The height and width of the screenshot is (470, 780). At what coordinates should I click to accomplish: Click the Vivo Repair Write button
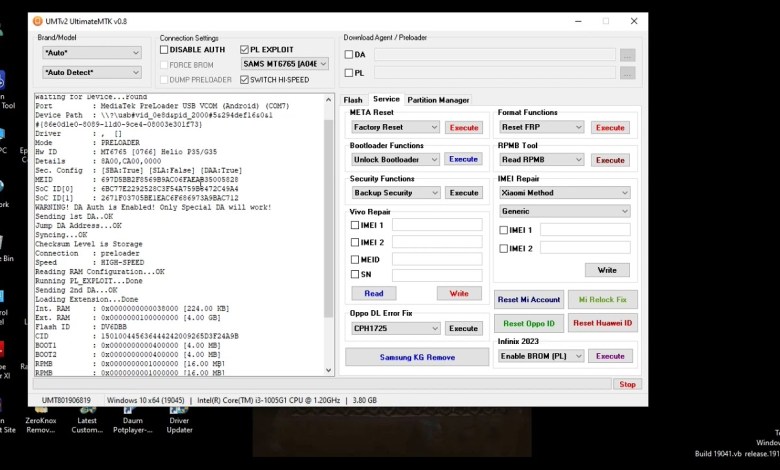tap(459, 293)
